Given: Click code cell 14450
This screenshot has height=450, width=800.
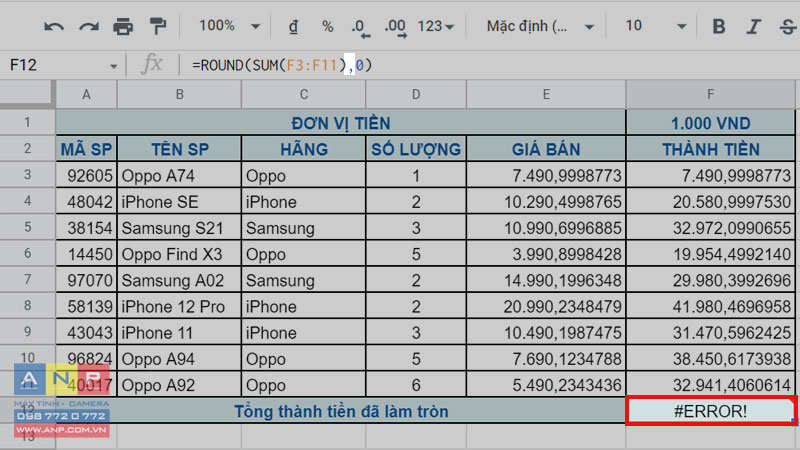Looking at the screenshot, I should (86, 254).
